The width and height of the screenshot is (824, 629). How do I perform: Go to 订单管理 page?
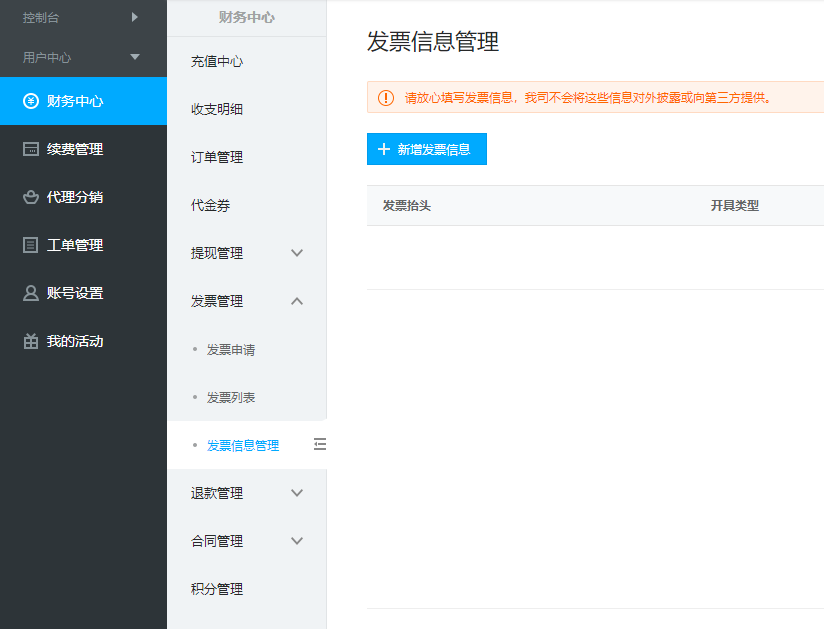(x=217, y=157)
